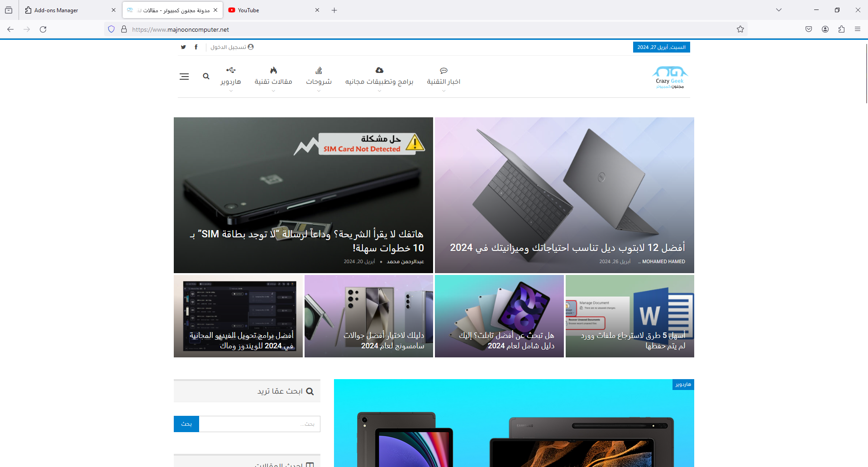Click the Crazy Geek site logo

click(669, 77)
